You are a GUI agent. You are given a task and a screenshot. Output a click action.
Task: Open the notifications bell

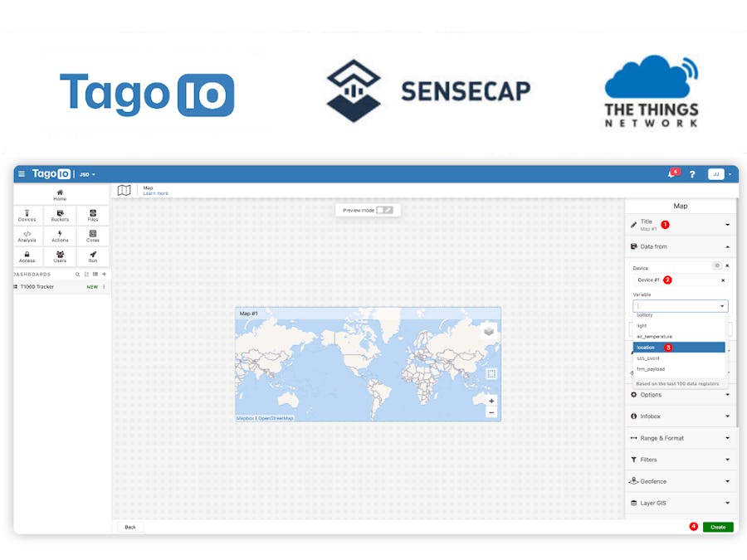click(x=672, y=174)
